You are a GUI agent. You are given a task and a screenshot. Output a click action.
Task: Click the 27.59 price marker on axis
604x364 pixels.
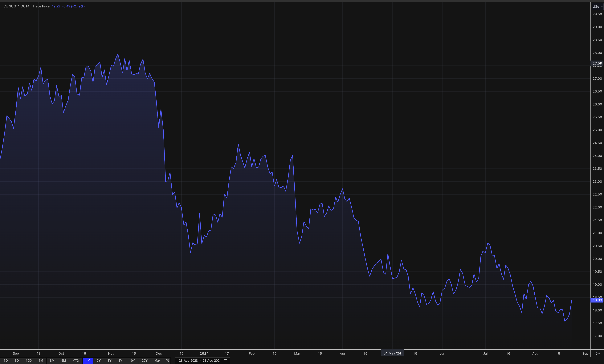597,63
